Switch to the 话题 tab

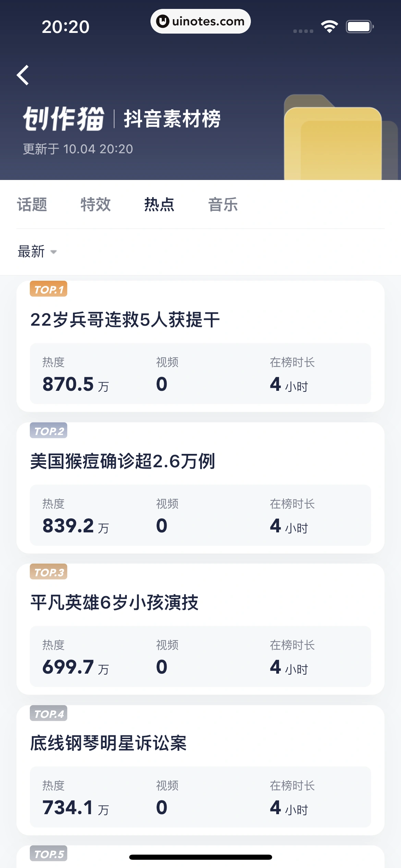click(x=32, y=205)
